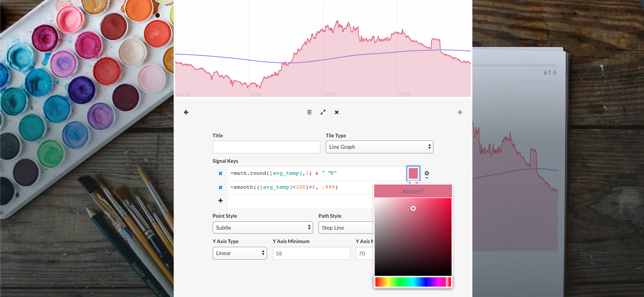Move the picker circle in the saturation field
Image resolution: width=644 pixels, height=297 pixels.
coord(413,208)
